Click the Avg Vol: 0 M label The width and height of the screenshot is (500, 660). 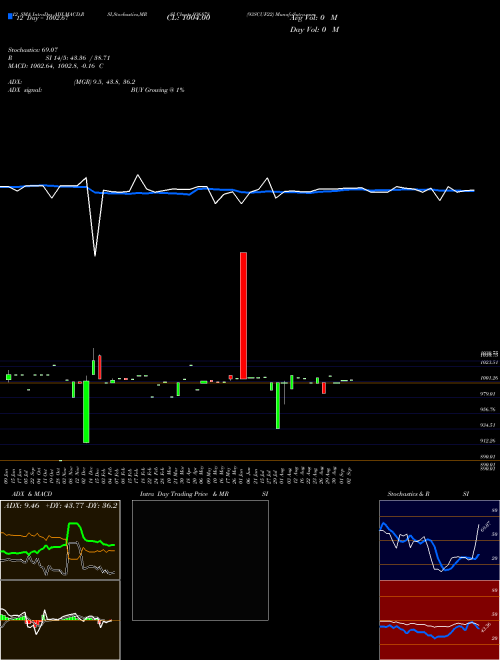(x=314, y=18)
